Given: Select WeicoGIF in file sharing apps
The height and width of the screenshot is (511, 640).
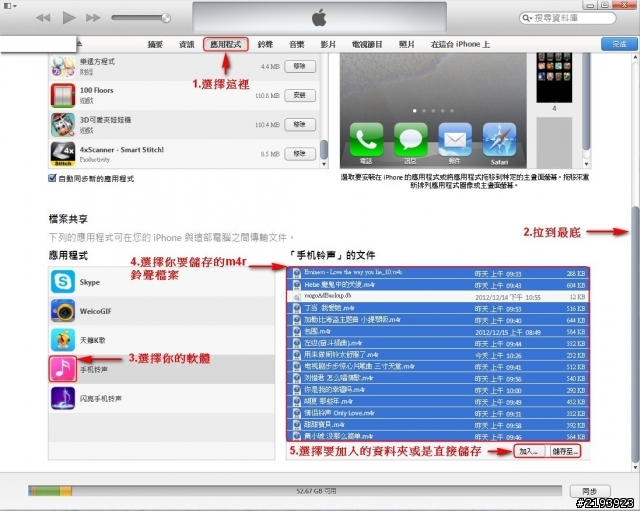Looking at the screenshot, I should [162, 311].
